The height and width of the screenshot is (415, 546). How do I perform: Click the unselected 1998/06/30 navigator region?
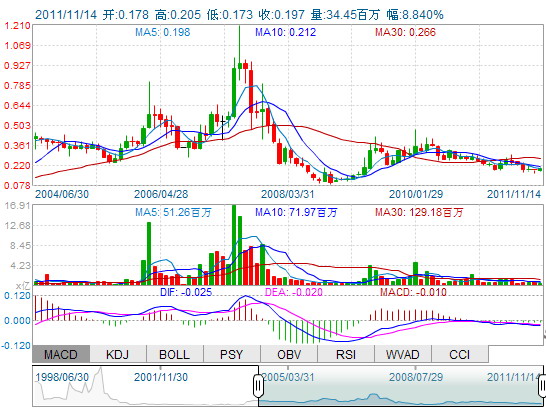click(146, 386)
